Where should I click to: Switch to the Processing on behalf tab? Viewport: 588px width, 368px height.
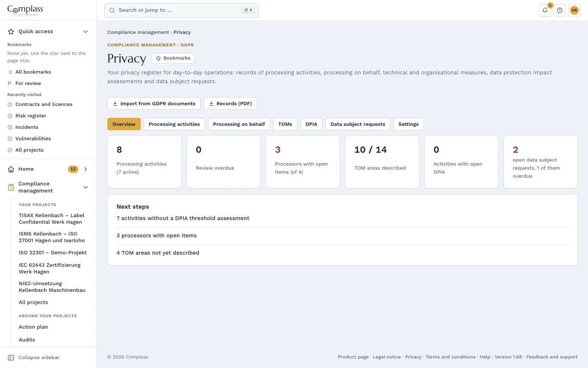239,124
